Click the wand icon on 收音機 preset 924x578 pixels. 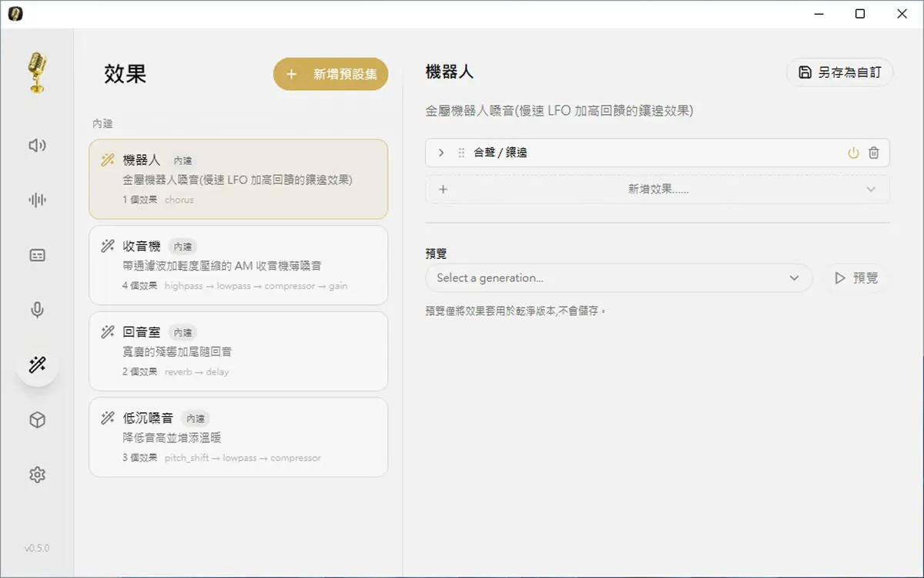pos(108,247)
